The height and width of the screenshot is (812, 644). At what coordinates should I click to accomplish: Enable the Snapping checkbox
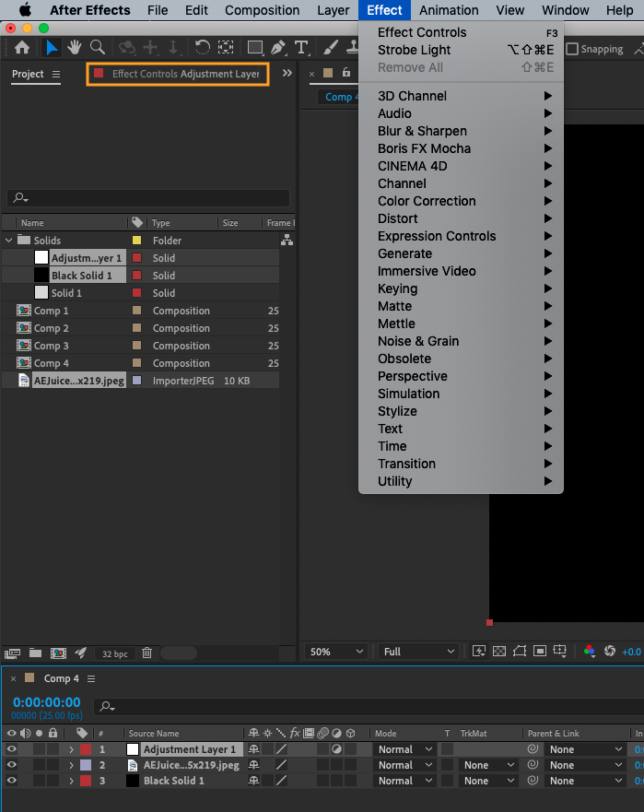(x=572, y=49)
